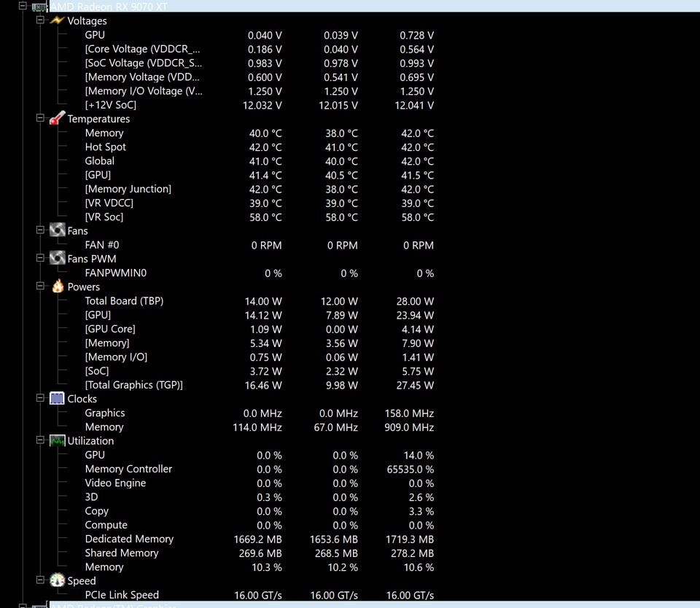The height and width of the screenshot is (608, 700).
Task: Select the [Total Graphics (TGP)] row
Action: pyautogui.click(x=259, y=385)
